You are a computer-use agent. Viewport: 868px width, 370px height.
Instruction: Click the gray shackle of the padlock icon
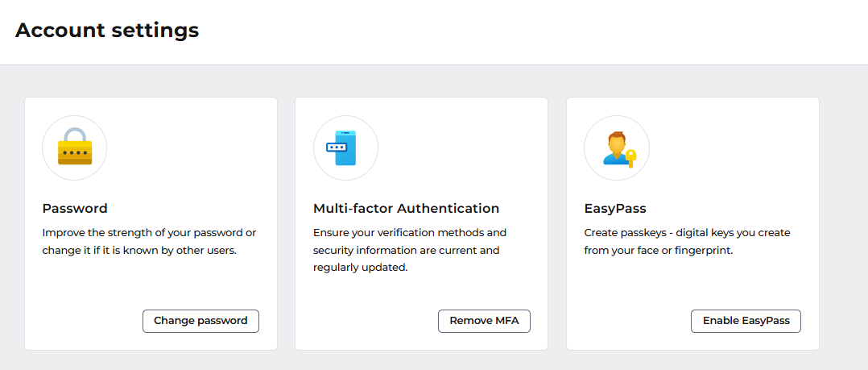coord(75,135)
